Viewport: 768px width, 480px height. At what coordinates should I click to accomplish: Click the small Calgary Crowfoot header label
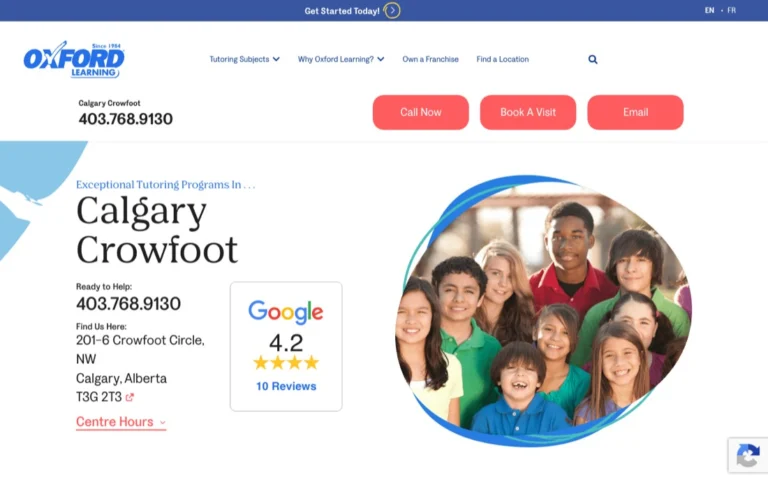click(x=109, y=103)
